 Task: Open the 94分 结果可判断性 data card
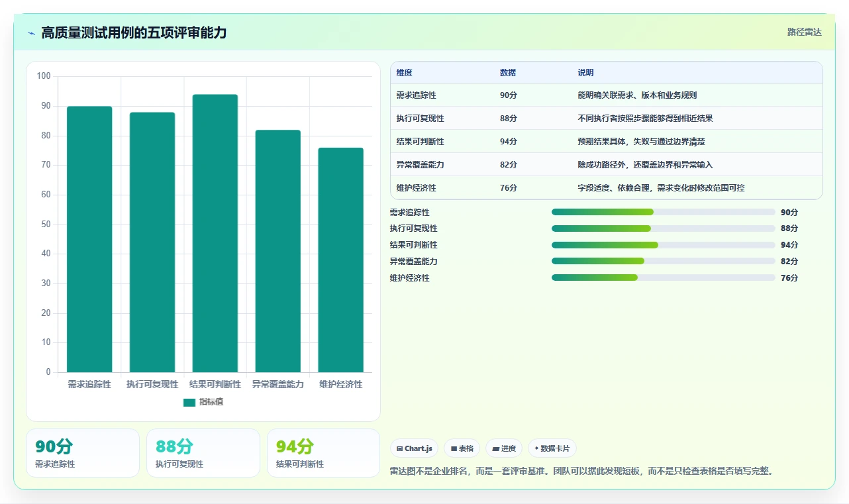[x=324, y=453]
